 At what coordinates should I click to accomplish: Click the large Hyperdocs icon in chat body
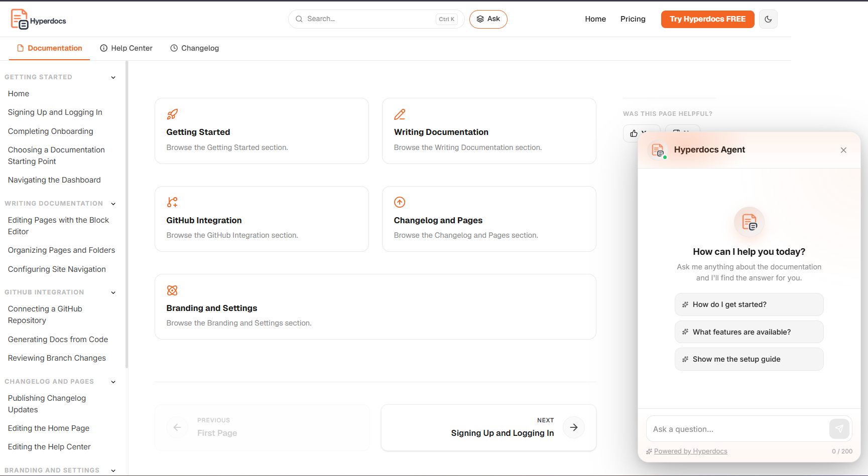749,222
